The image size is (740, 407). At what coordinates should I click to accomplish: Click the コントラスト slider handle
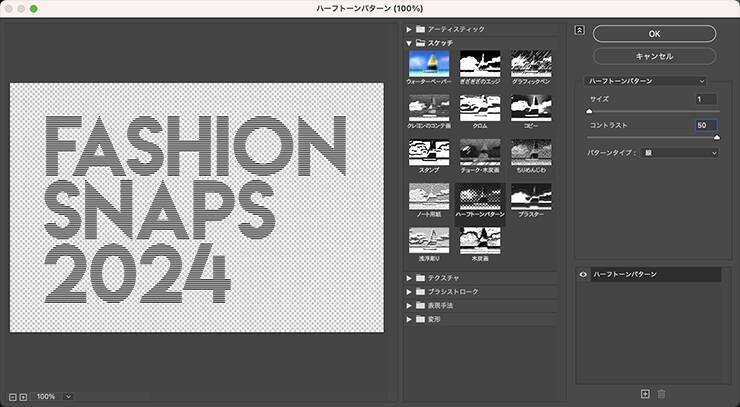point(716,137)
